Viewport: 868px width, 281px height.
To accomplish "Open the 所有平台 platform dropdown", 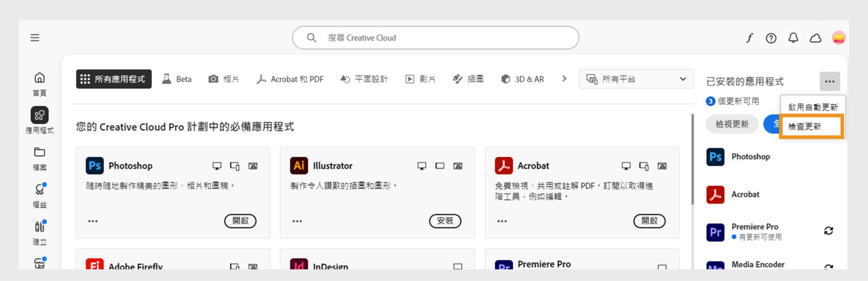I will click(x=636, y=79).
